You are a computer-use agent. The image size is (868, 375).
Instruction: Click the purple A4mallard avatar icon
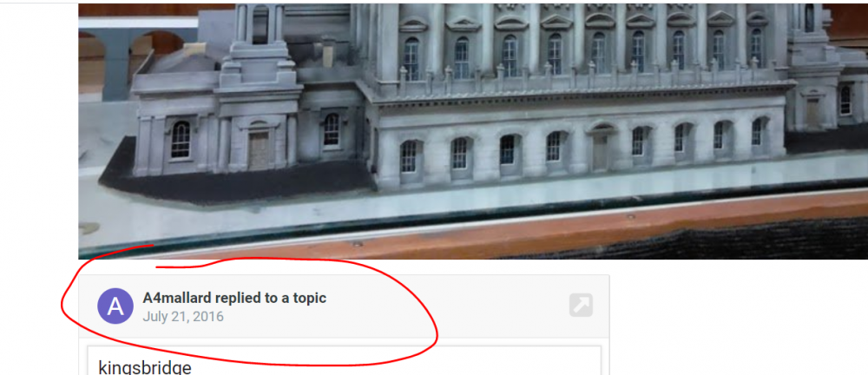tap(115, 306)
